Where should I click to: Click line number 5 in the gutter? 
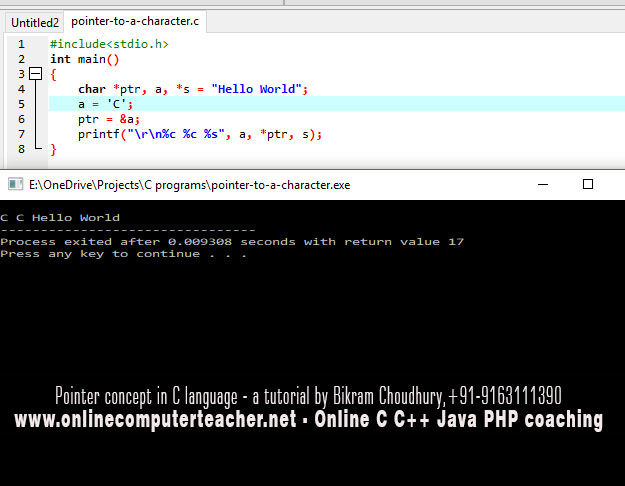(21, 104)
